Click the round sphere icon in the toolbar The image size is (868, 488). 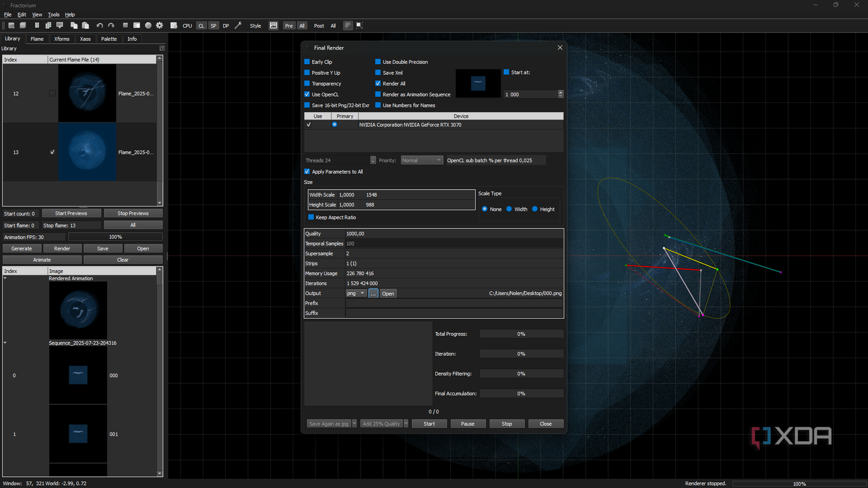[148, 25]
